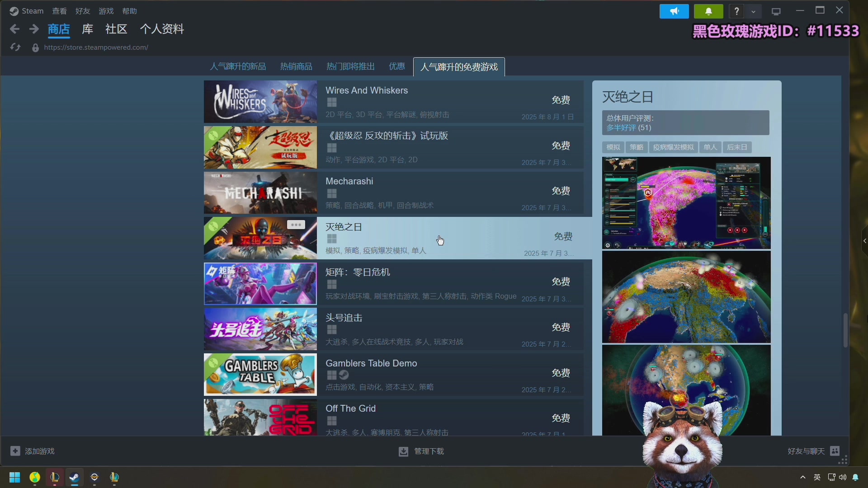This screenshot has width=868, height=488.
Task: Click the lock icon beside the URL
Action: coord(35,47)
